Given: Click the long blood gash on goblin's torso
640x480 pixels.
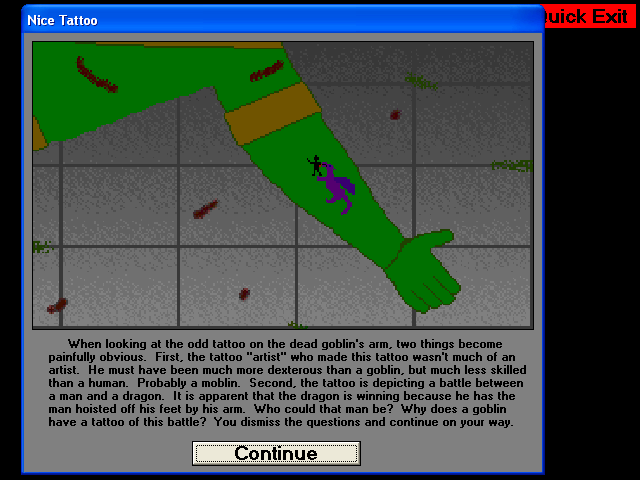Looking at the screenshot, I should pos(96,75).
